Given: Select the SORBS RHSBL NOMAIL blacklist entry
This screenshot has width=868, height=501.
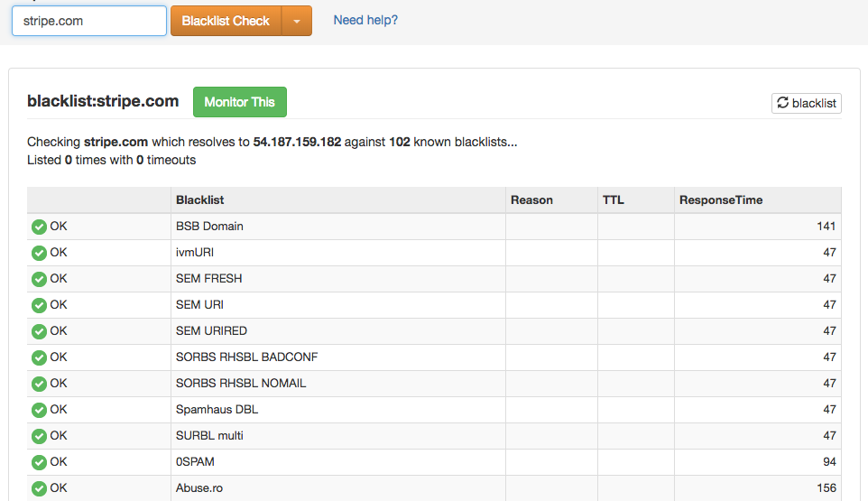Looking at the screenshot, I should 241,384.
